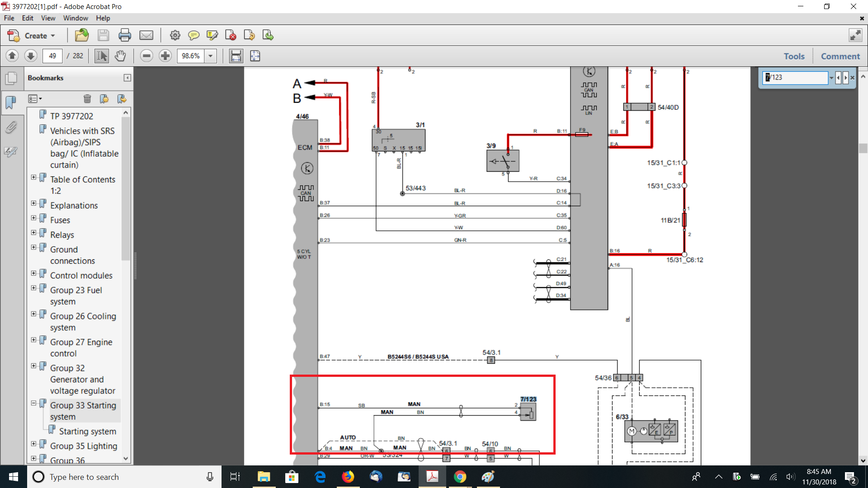Zoom in with plus button
Screen dimensions: 868x488
tap(165, 56)
